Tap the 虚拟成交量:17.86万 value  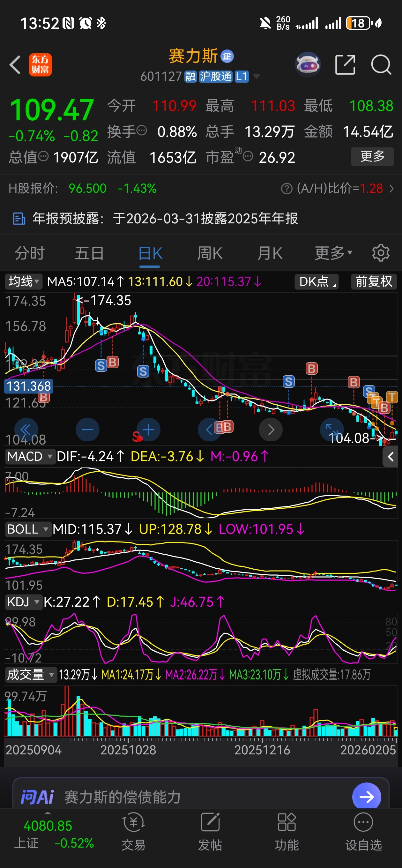click(331, 675)
